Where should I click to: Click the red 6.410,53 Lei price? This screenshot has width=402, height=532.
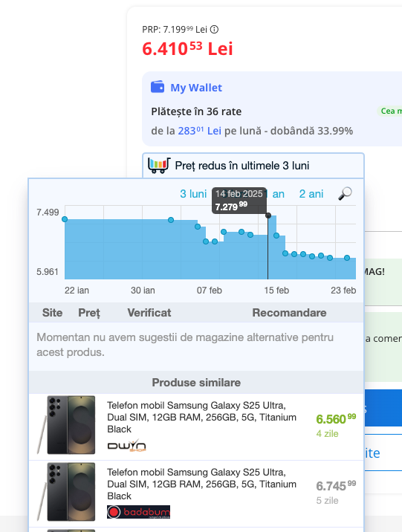coord(187,49)
